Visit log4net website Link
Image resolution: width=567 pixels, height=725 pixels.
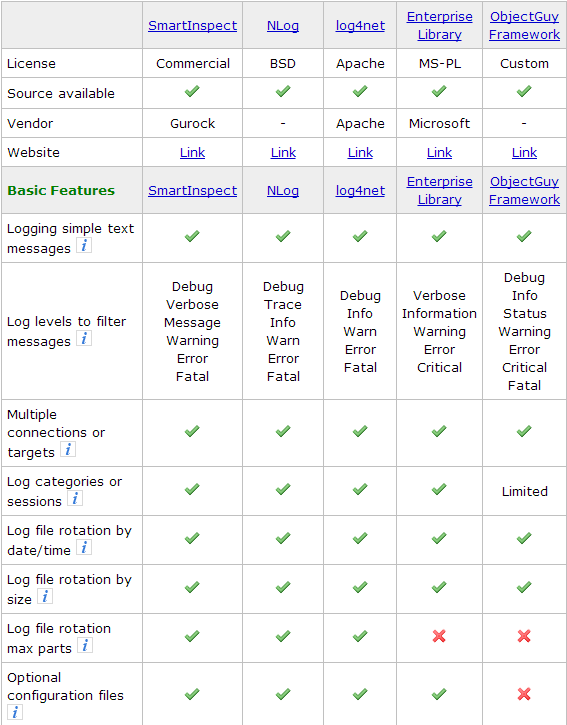(x=360, y=153)
